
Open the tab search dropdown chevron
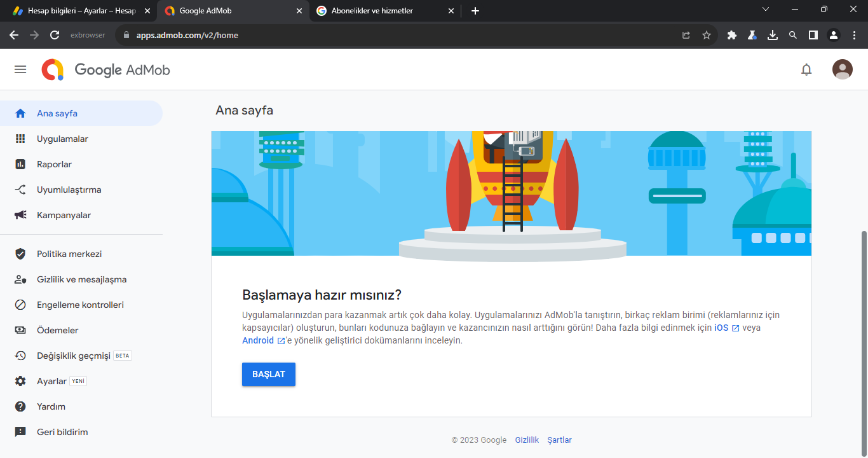coord(765,10)
